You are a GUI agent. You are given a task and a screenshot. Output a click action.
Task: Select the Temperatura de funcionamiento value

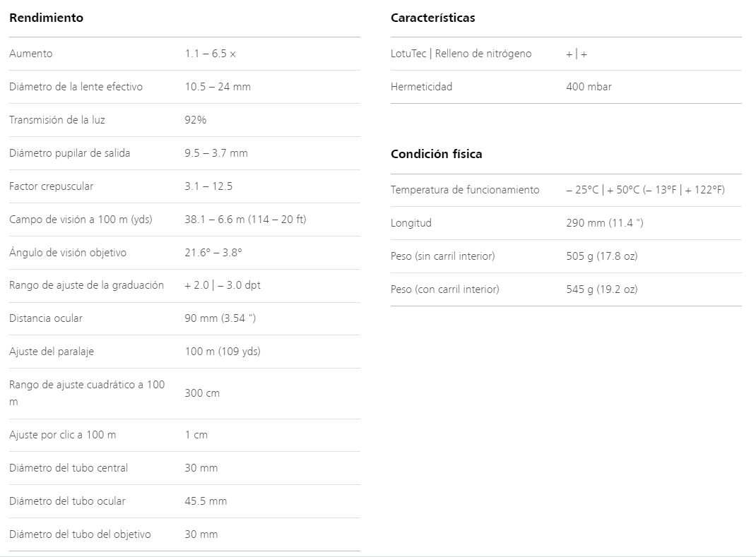pos(645,190)
